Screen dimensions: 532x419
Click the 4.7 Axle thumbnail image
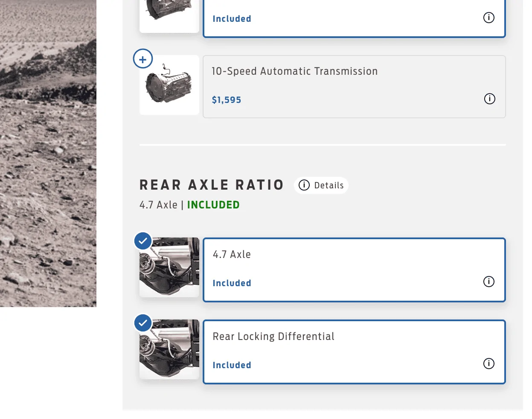coord(169,267)
